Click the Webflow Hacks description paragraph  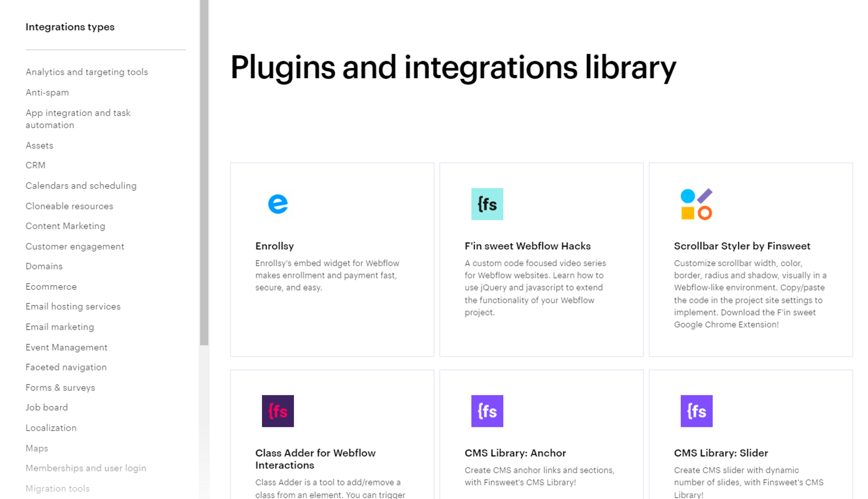point(535,288)
